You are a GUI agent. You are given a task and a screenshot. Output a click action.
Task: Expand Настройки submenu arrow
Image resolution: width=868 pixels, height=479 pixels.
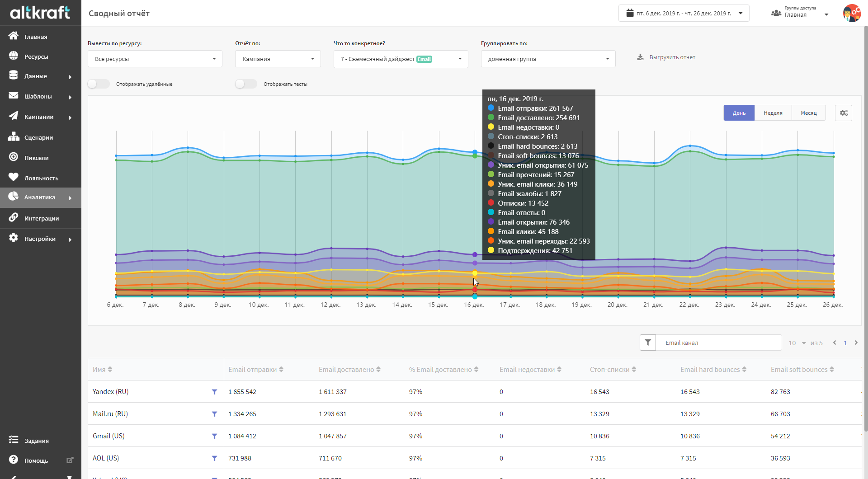(70, 239)
